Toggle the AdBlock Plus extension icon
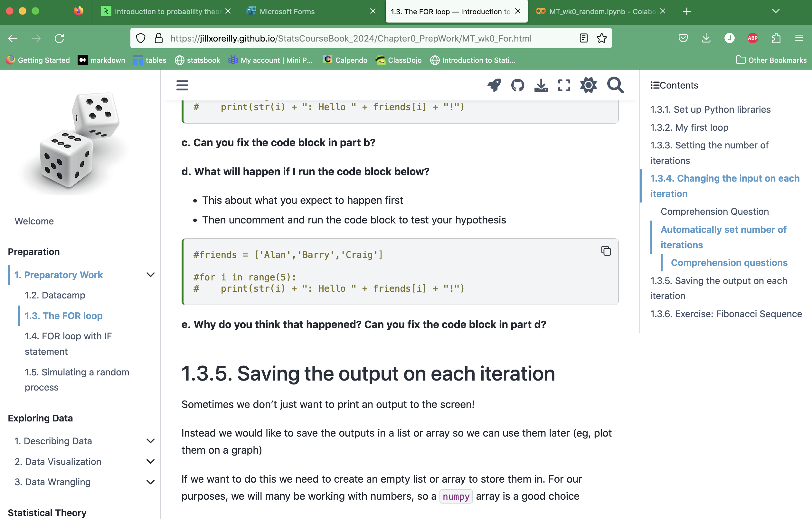 coord(753,38)
